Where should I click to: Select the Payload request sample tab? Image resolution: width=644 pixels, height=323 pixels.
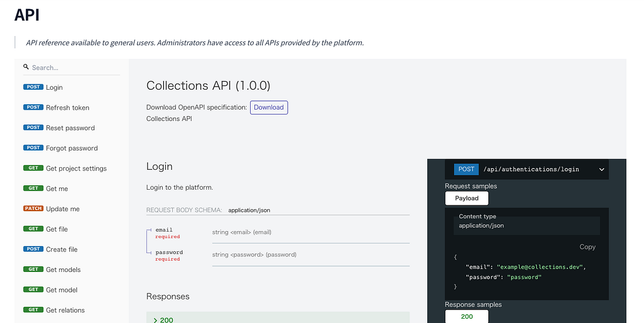466,198
